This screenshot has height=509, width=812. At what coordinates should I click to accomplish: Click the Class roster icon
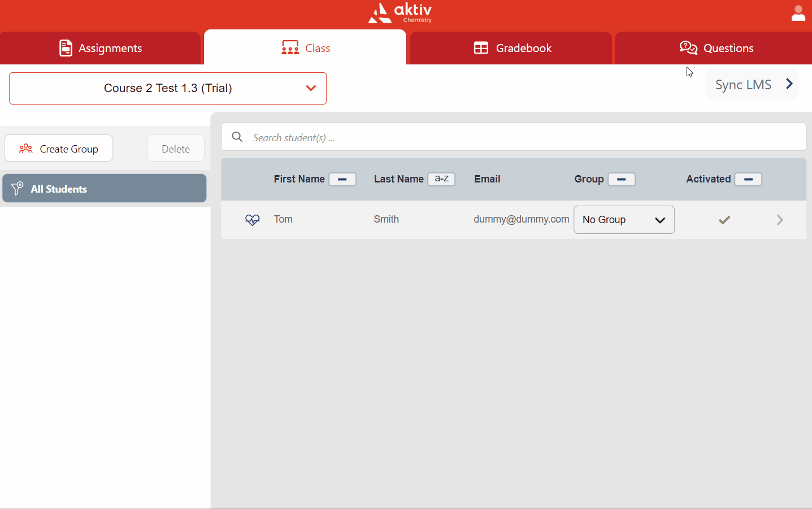coord(289,48)
